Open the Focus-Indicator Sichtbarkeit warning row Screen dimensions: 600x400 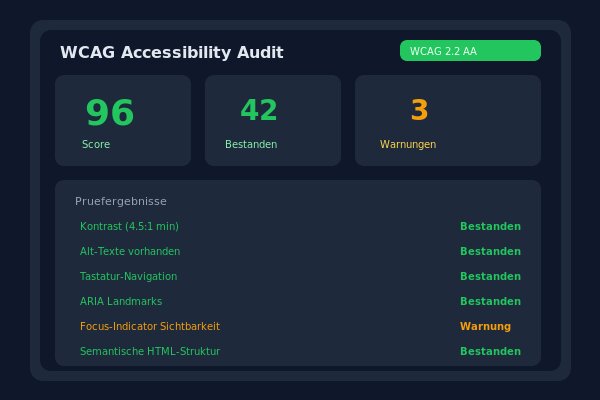(x=150, y=326)
